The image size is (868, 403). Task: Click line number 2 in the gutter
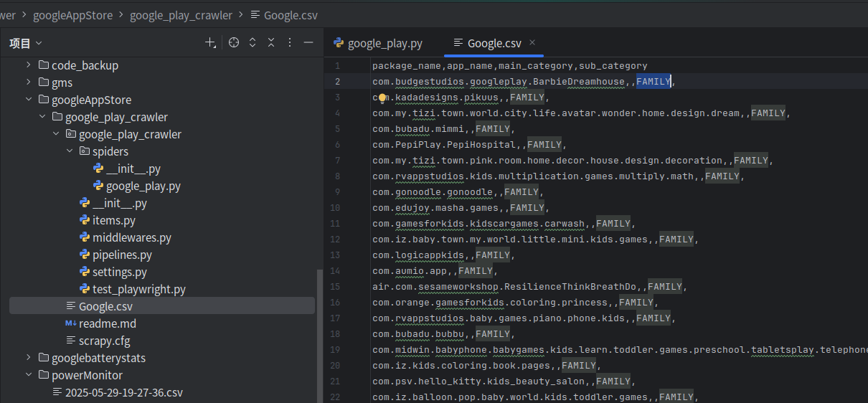pos(337,82)
